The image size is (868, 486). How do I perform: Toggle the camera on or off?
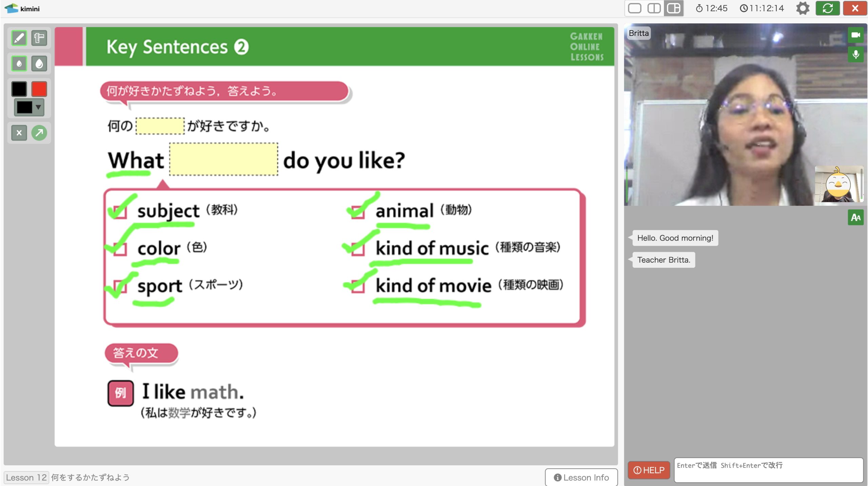[855, 35]
